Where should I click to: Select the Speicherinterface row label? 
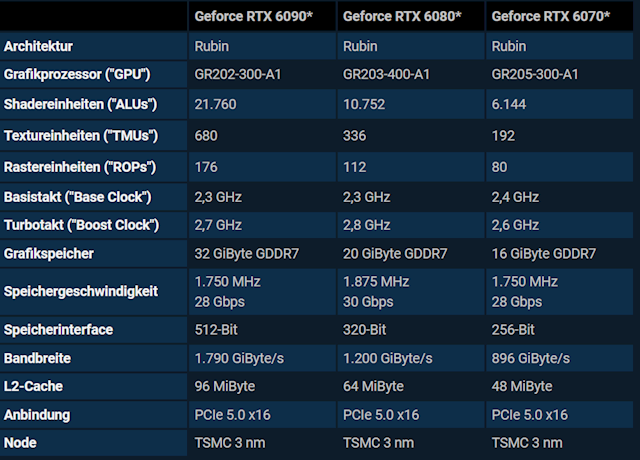pos(58,329)
